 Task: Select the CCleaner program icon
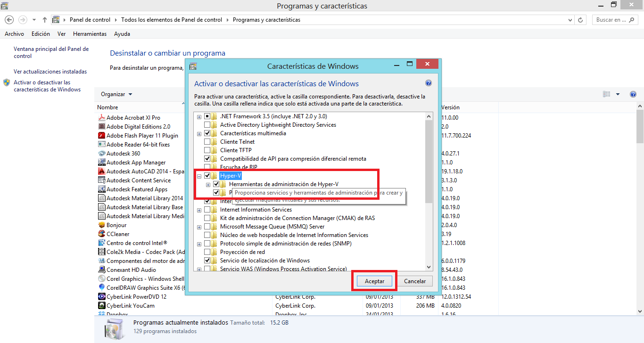101,234
